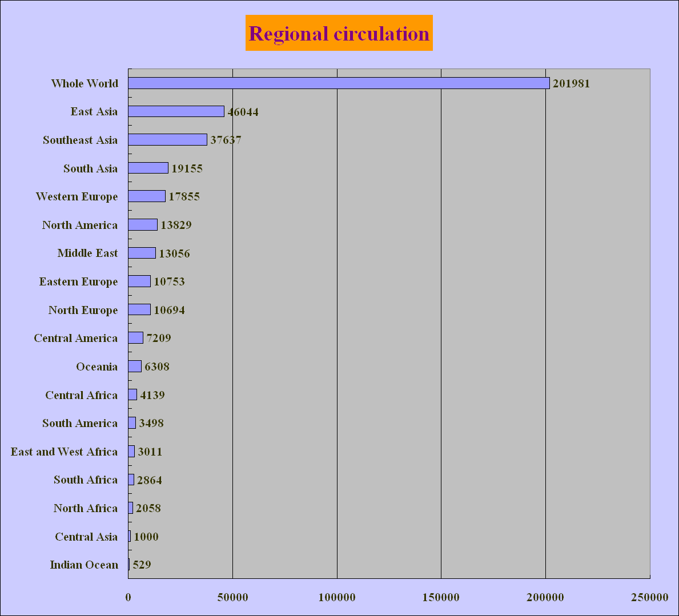The width and height of the screenshot is (679, 616).
Task: Click the East Asia bar
Action: click(x=176, y=112)
